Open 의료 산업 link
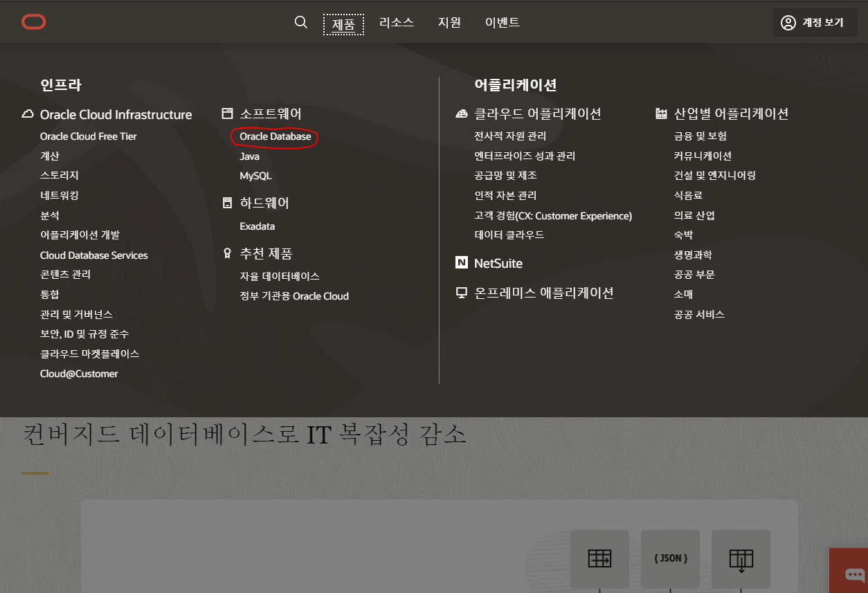This screenshot has height=593, width=868. [694, 215]
